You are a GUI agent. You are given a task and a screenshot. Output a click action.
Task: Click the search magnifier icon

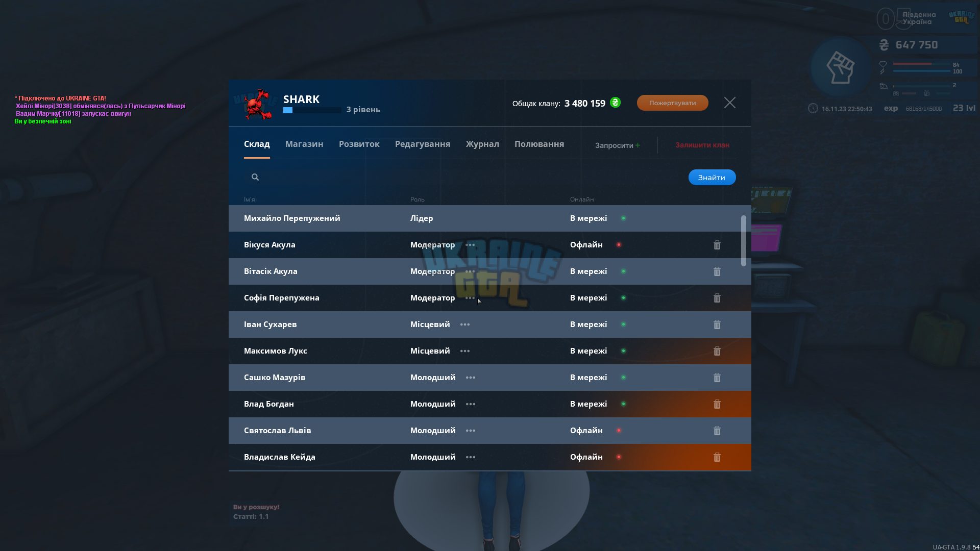tap(255, 177)
